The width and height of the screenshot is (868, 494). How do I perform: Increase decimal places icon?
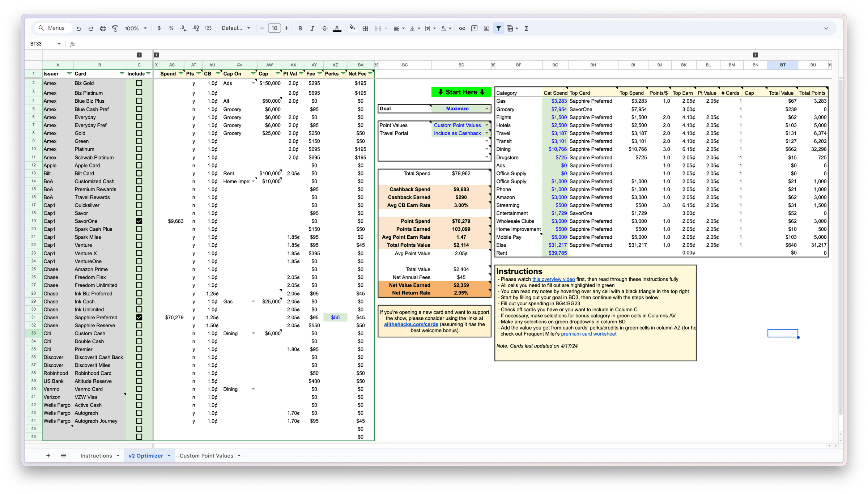196,28
